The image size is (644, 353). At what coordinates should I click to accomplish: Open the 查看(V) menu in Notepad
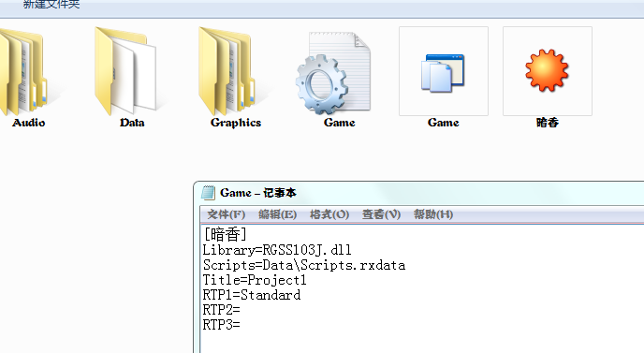click(381, 214)
